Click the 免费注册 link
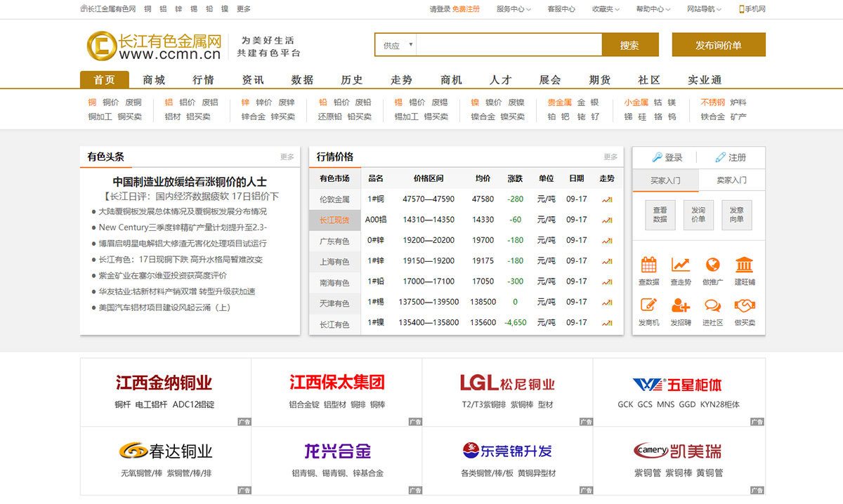The height and width of the screenshot is (504, 843). 466,9
